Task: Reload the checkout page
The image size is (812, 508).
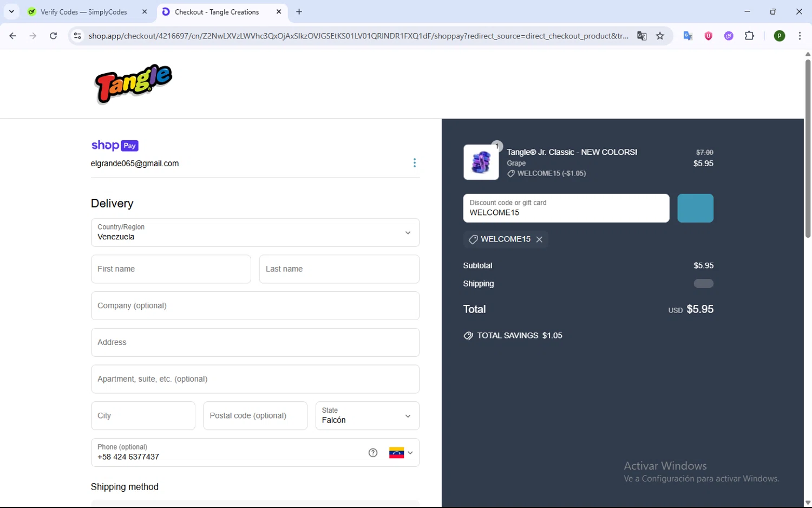Action: (53, 36)
